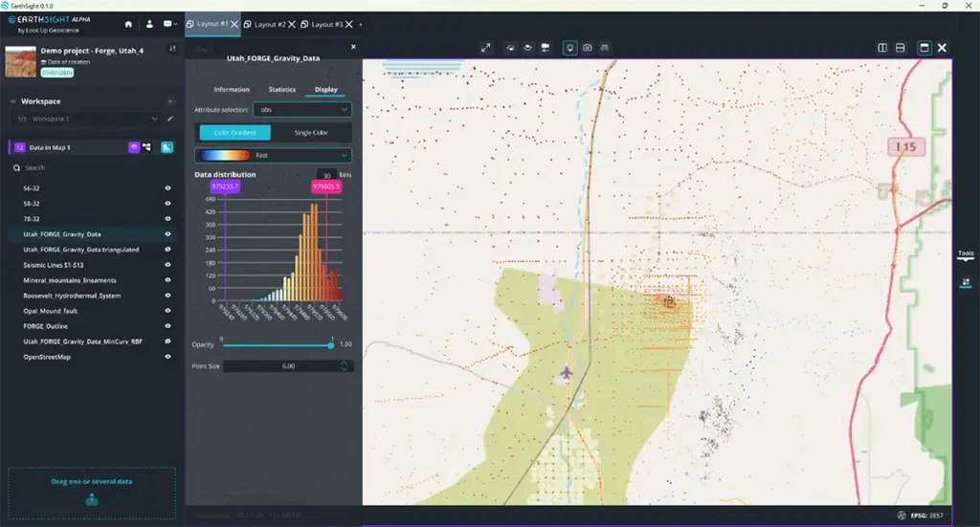
Task: Open the Attribute selection dropdown
Action: click(302, 109)
